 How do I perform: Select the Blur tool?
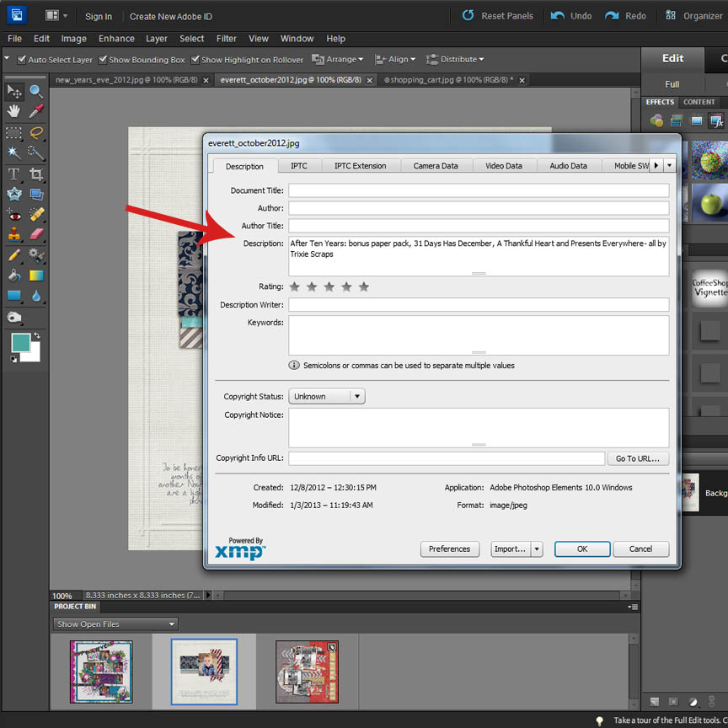coord(36,296)
